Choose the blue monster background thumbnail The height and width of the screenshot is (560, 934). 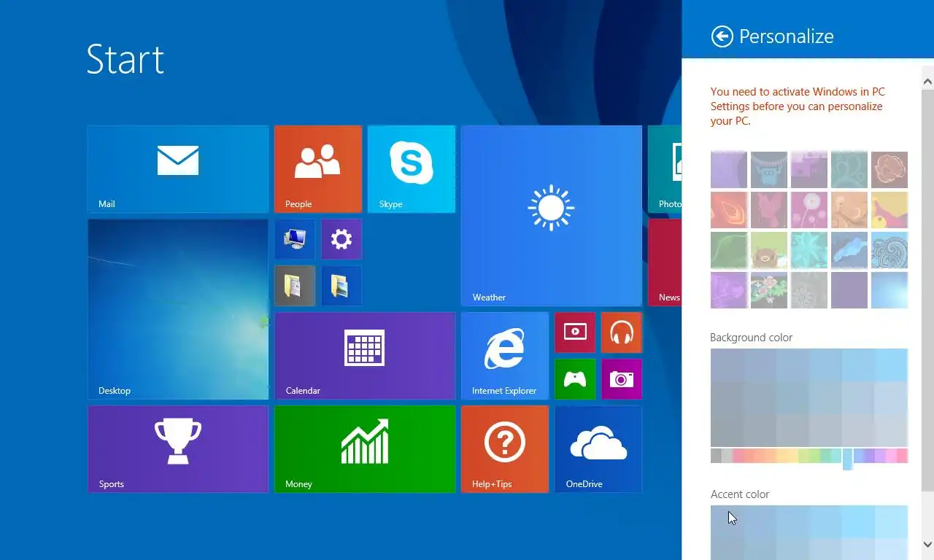coord(769,170)
